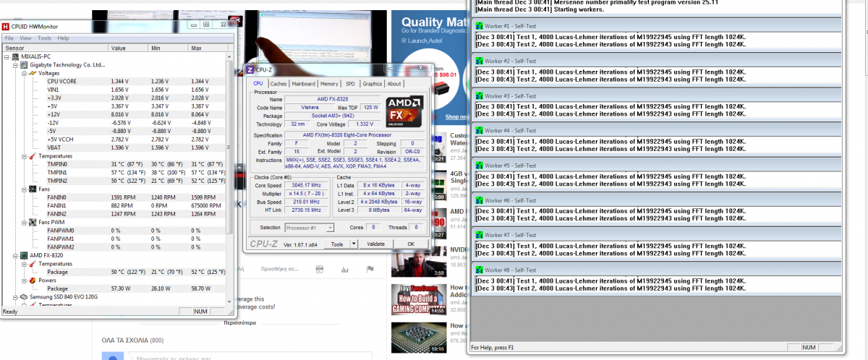Open the File menu in HWMonitor
This screenshot has width=868, height=360.
pyautogui.click(x=9, y=38)
